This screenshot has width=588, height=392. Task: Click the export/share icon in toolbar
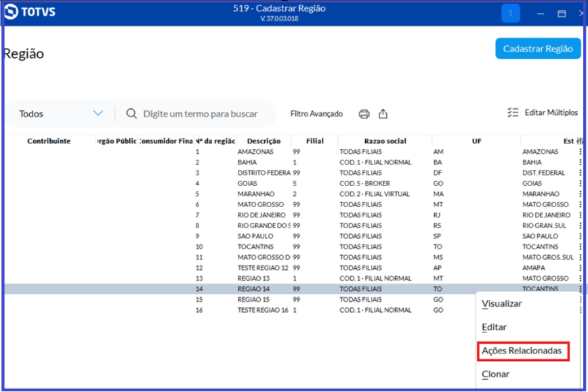coord(383,114)
